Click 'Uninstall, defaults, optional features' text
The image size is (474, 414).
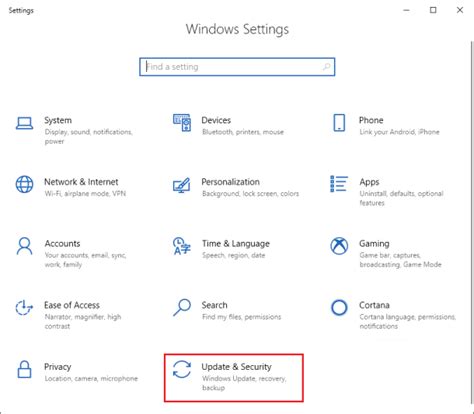click(401, 198)
